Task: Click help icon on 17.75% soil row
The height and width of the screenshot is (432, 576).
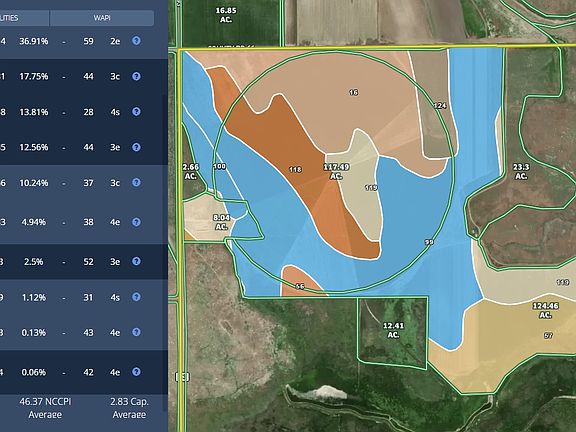Action: pos(136,76)
